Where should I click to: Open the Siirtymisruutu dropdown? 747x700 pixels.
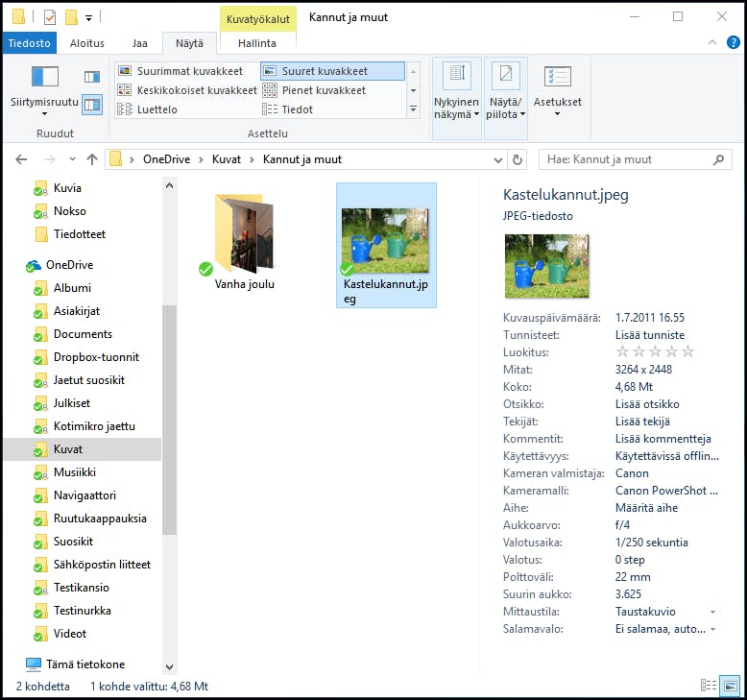coord(44,113)
